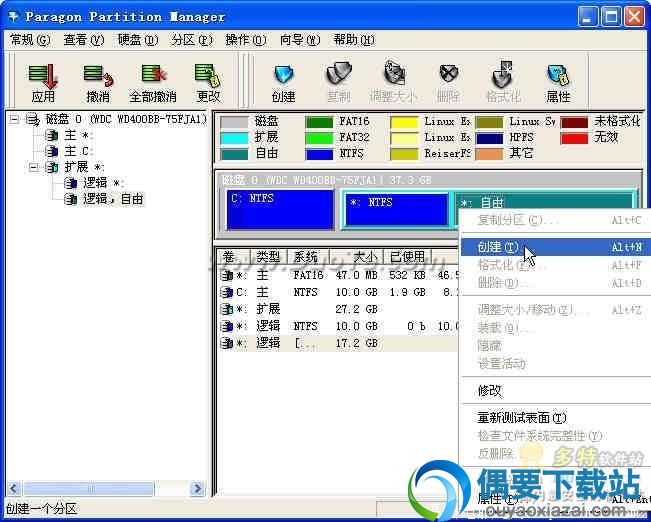Choose 重新测试表面(T) in the context menu
This screenshot has height=522, width=651.
[556, 417]
